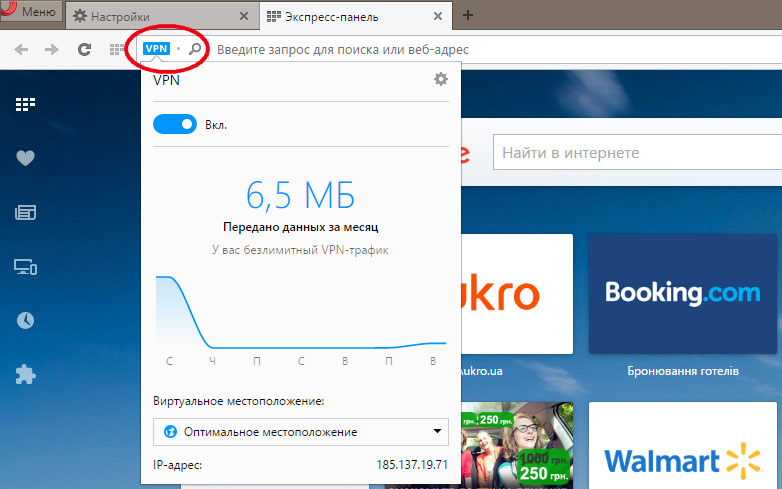Open extensions puzzle icon in sidebar
The height and width of the screenshot is (489, 782).
tap(25, 374)
